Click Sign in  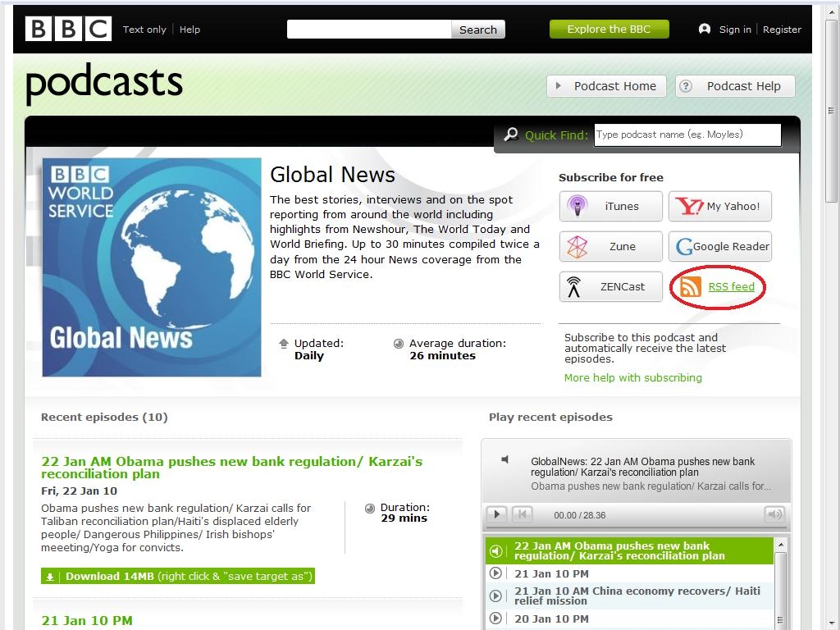click(735, 30)
